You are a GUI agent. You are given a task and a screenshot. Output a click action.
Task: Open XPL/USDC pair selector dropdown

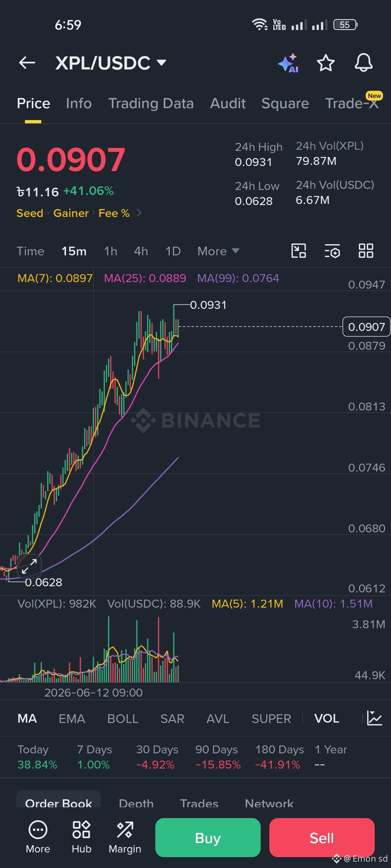point(111,63)
